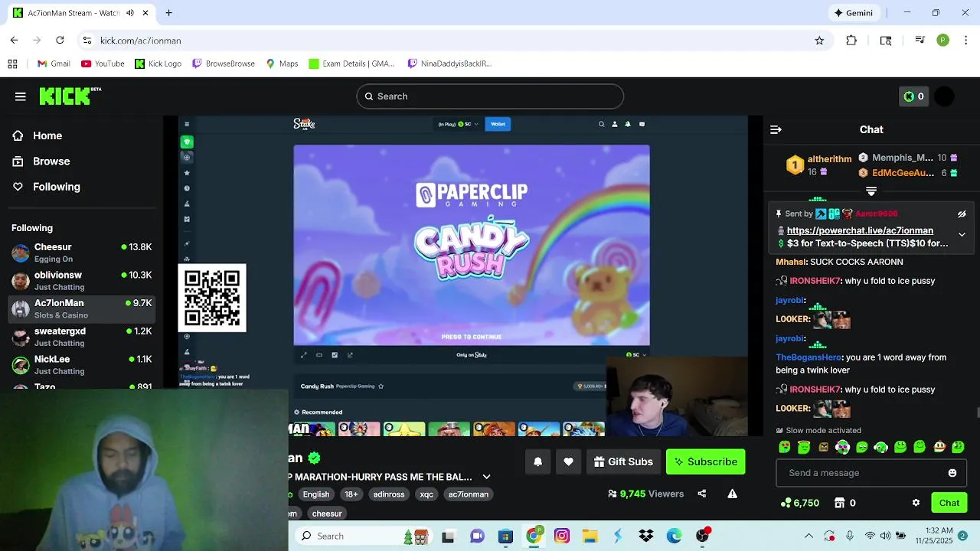Open the channel points shop icon
The image size is (980, 551).
[x=839, y=503]
